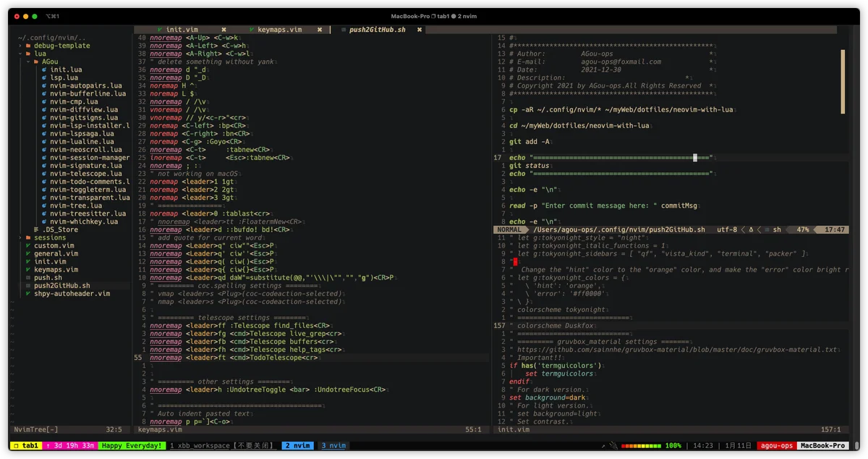This screenshot has width=868, height=459.
Task: Close the init.vim buffer tab
Action: coord(224,30)
